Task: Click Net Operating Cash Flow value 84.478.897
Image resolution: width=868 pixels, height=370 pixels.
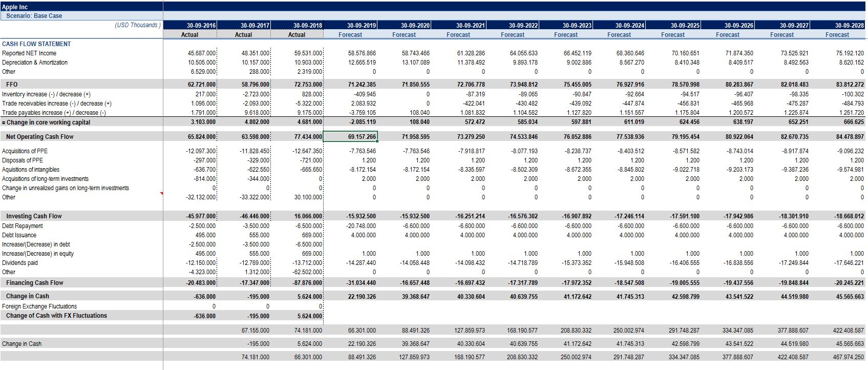Action: 850,137
